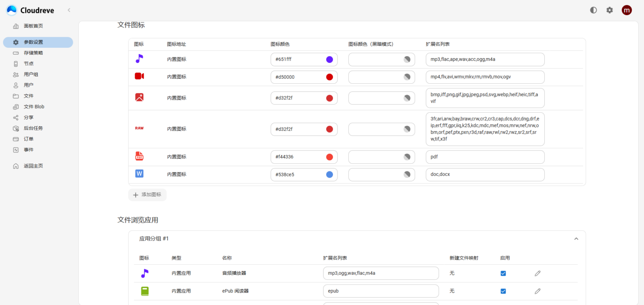Click the blue Word document icon
644x305 pixels.
click(x=139, y=173)
